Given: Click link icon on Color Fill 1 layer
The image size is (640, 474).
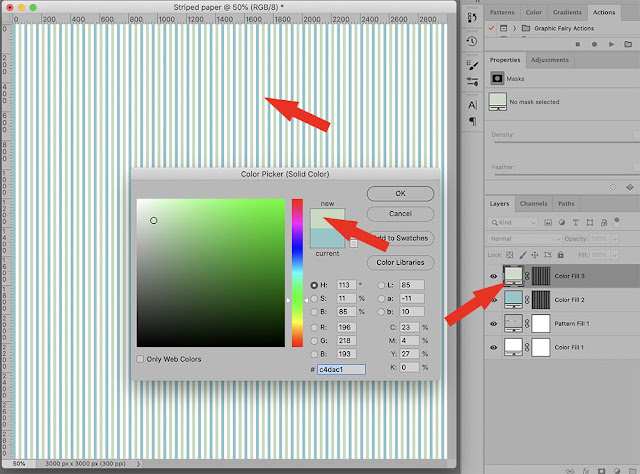Looking at the screenshot, I should tap(527, 347).
